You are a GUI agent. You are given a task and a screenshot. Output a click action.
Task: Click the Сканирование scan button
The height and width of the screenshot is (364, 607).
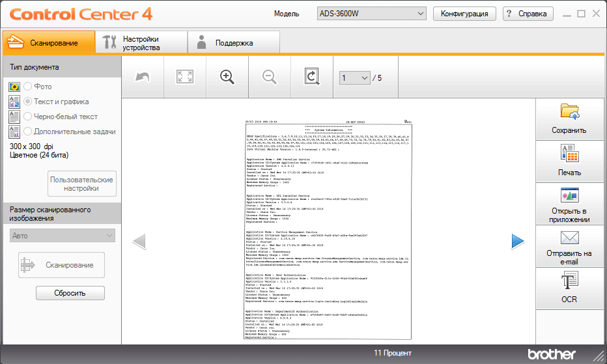click(62, 265)
